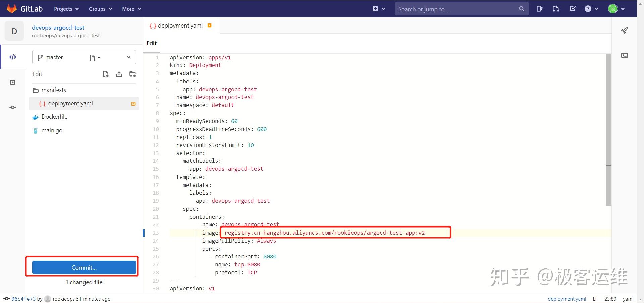
Task: Select the deployment.yaml editor tab
Action: [x=181, y=26]
